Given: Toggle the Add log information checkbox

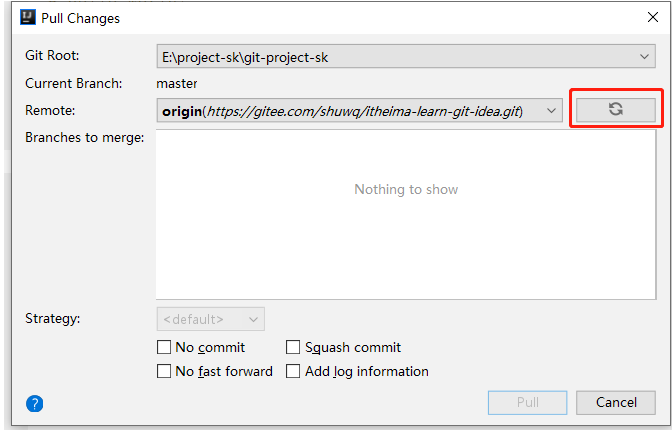Looking at the screenshot, I should pos(293,371).
